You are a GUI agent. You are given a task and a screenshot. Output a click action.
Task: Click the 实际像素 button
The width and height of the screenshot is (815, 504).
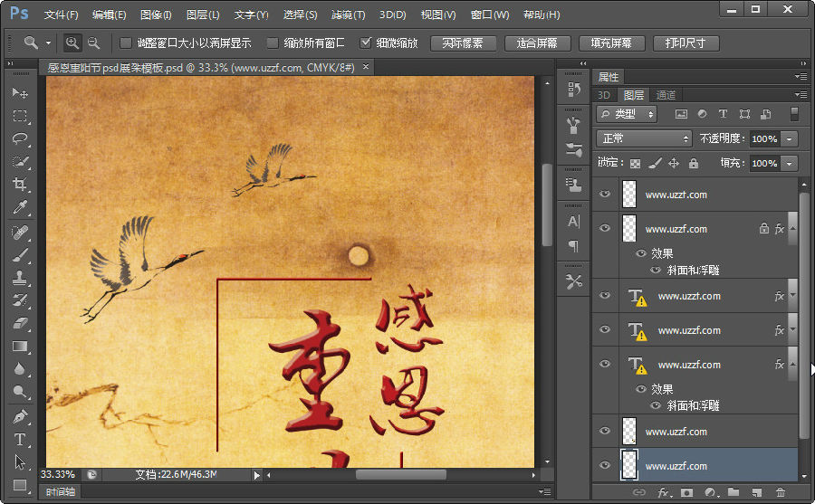[x=464, y=43]
